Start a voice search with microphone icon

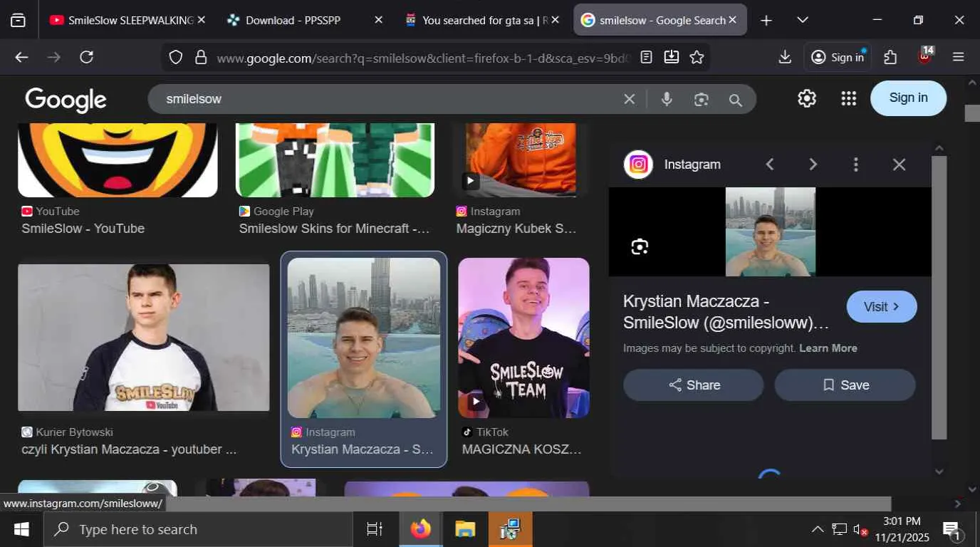(667, 99)
